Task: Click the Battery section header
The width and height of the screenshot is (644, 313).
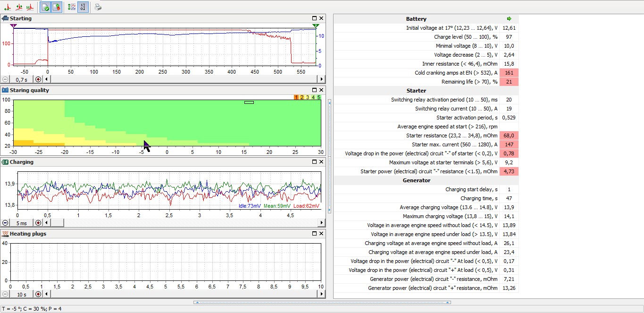Action: point(416,19)
